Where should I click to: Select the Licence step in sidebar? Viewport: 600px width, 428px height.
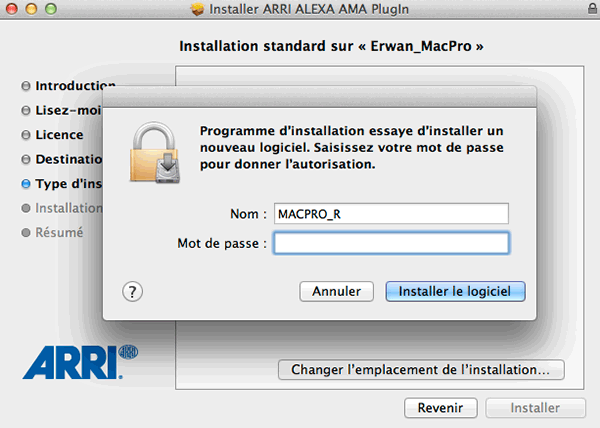tap(59, 135)
